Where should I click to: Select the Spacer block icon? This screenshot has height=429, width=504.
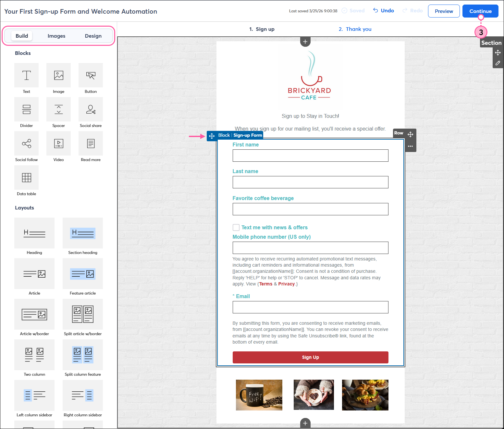58,109
